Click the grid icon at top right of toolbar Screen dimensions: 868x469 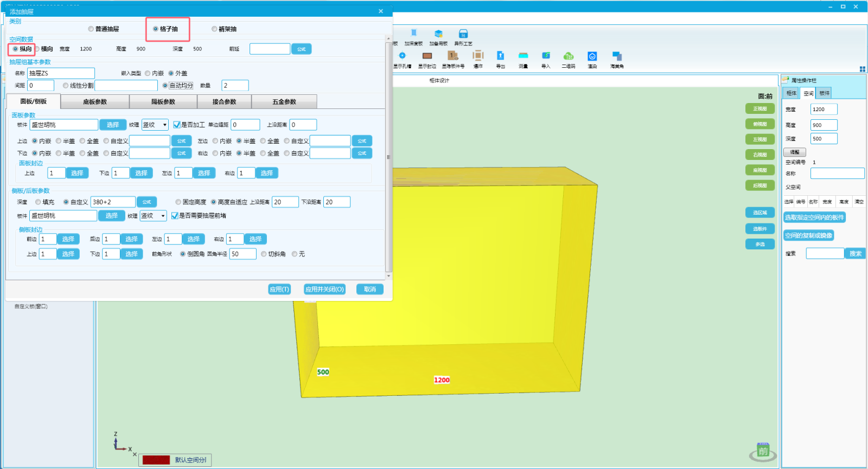(x=863, y=69)
